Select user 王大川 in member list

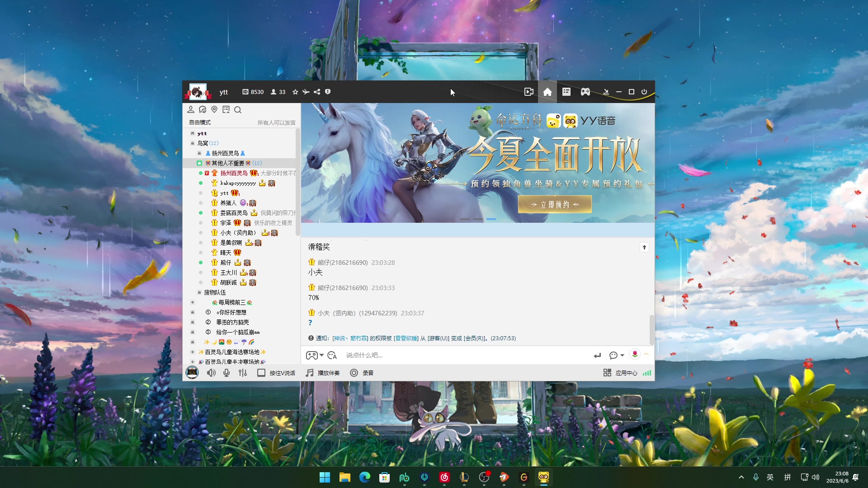pos(228,272)
